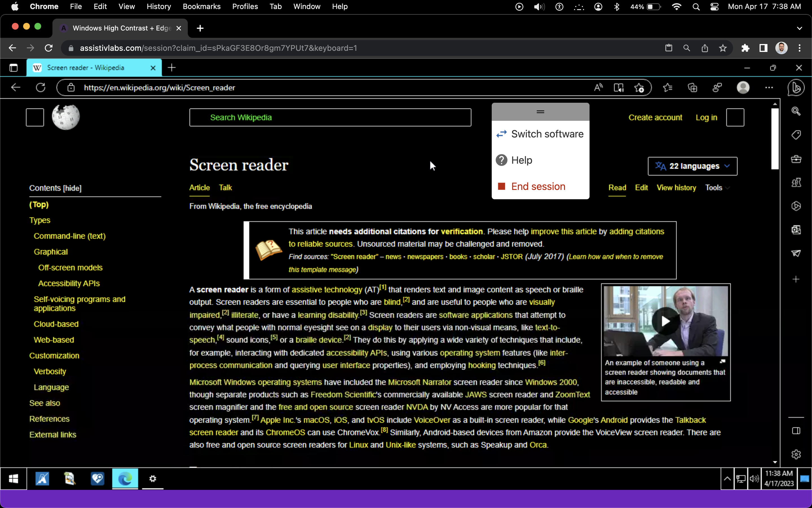The height and width of the screenshot is (508, 812).
Task: Open Edge Collections icon
Action: [x=692, y=88]
